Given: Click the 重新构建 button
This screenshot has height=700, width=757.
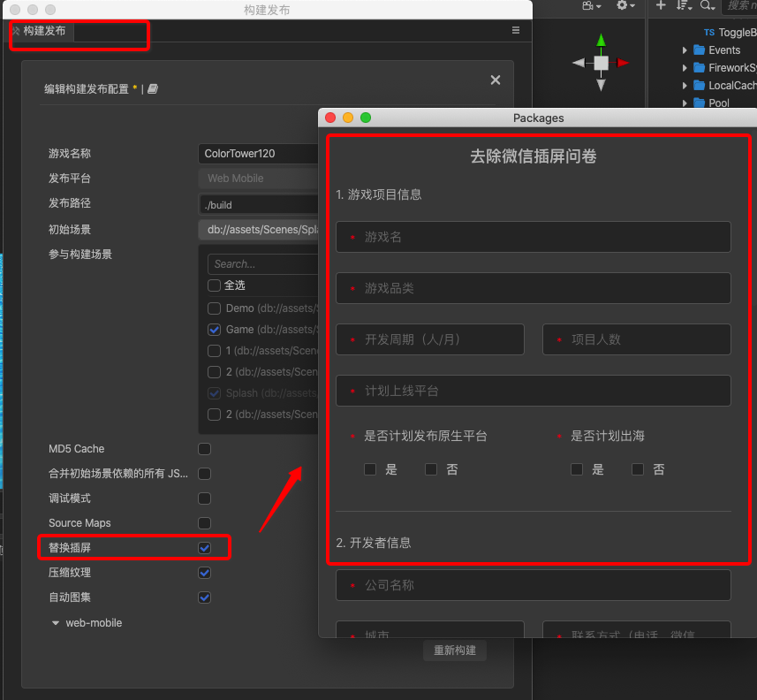Looking at the screenshot, I should click(454, 651).
